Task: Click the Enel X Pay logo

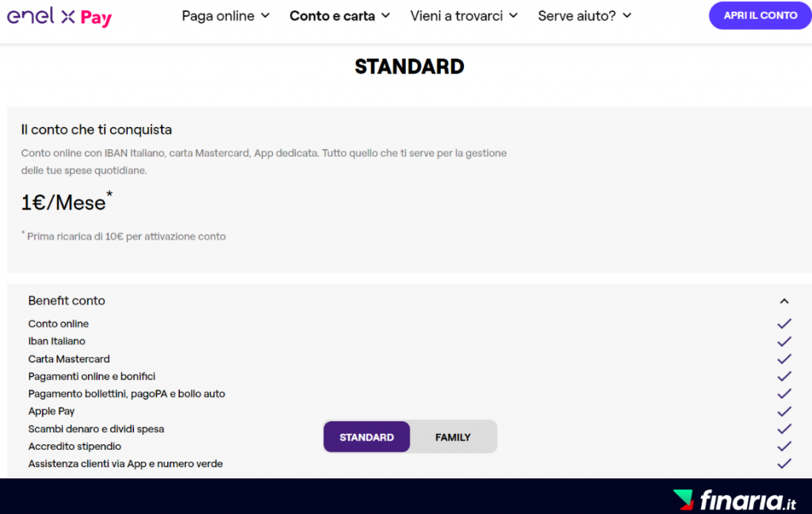Action: (59, 16)
